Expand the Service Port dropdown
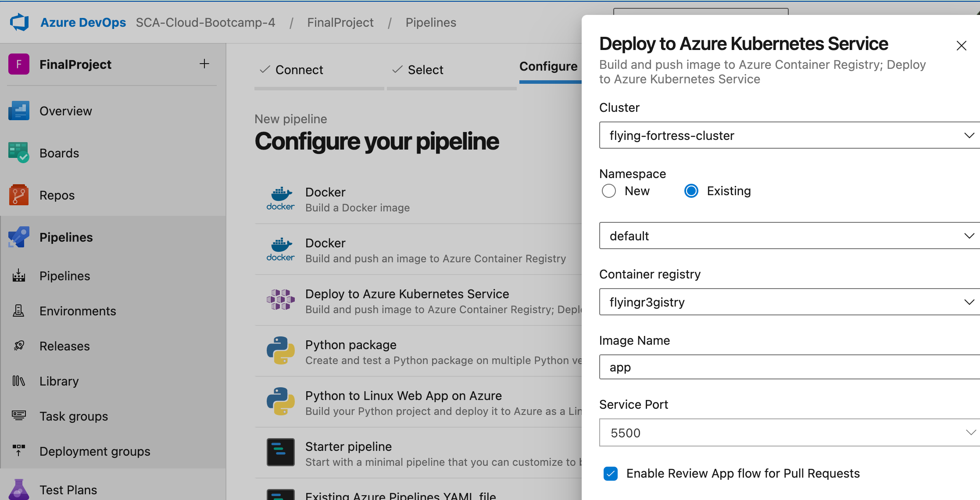 point(970,433)
